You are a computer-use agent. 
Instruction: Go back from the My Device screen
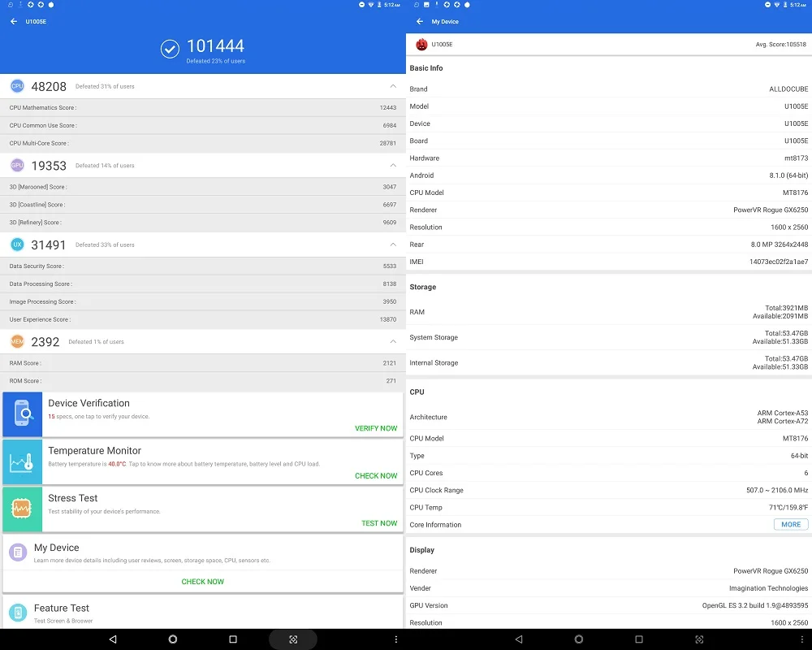pyautogui.click(x=420, y=21)
